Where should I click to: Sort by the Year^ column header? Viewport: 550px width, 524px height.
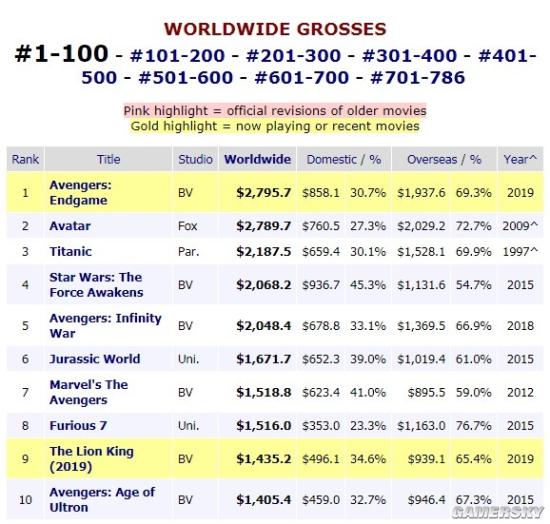tap(520, 159)
